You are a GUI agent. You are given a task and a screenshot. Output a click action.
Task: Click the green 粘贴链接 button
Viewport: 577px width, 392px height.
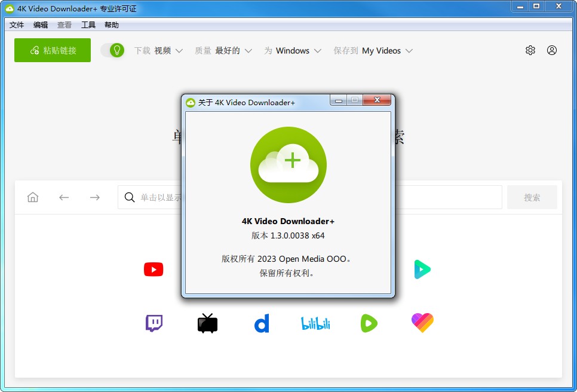[52, 50]
